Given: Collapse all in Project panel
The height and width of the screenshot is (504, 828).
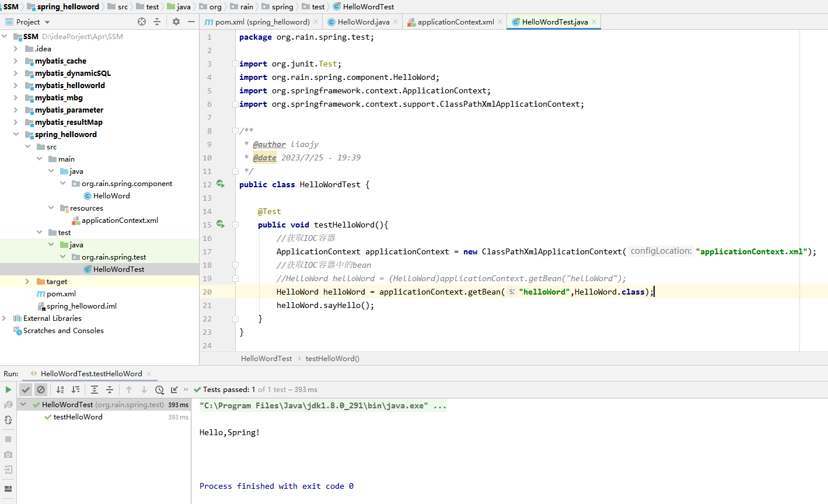Looking at the screenshot, I should pyautogui.click(x=157, y=22).
